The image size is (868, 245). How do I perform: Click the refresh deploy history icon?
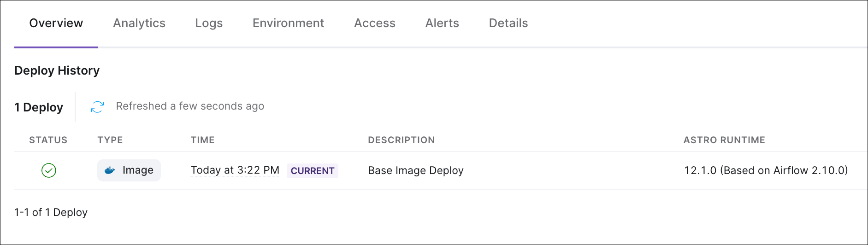tap(97, 107)
